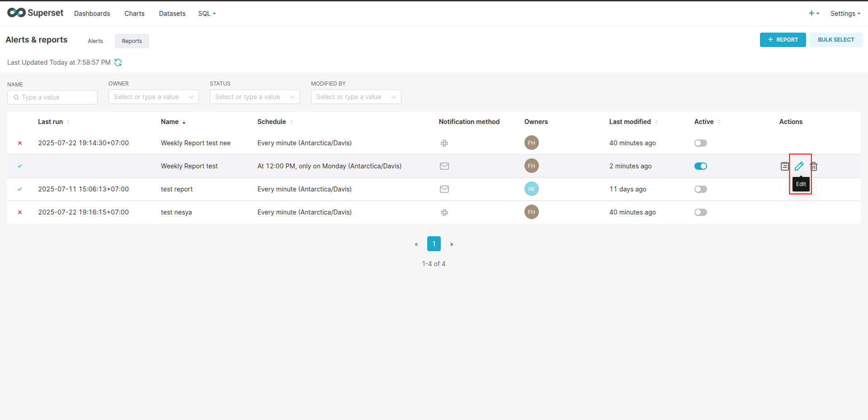
Task: Turn on Active toggle for test nesya
Action: point(700,212)
